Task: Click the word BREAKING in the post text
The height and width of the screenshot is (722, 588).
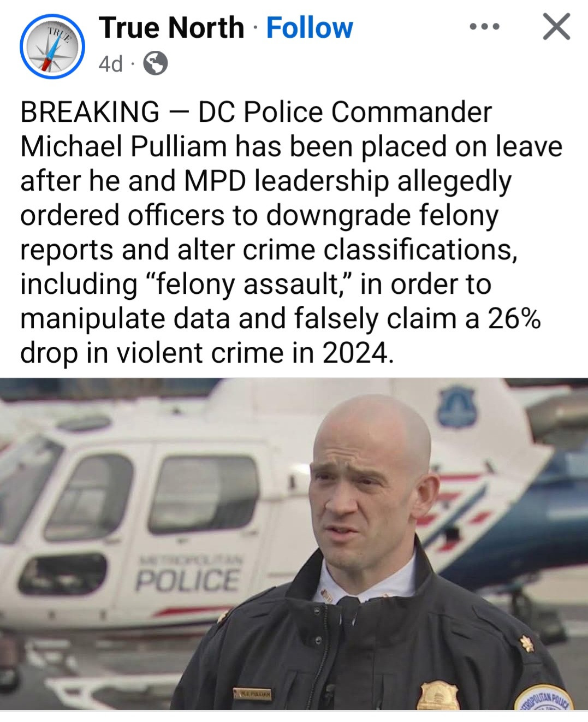Action: (x=90, y=112)
